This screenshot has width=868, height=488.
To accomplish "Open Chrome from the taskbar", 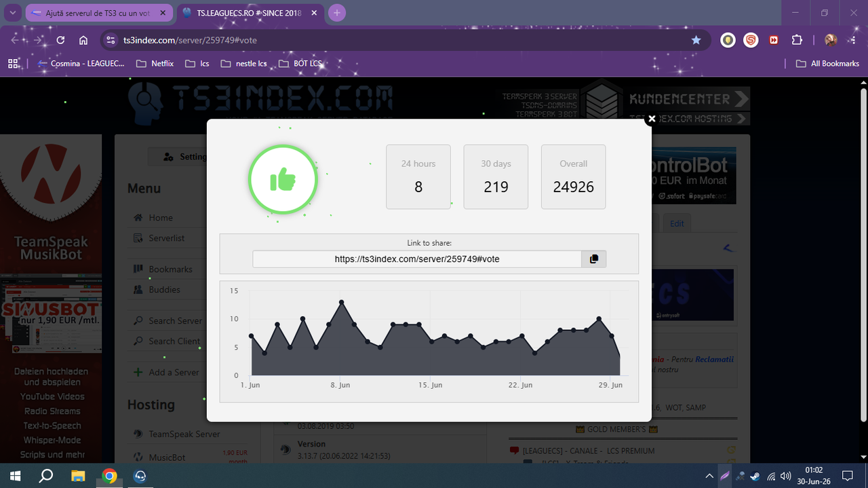I will point(110,475).
